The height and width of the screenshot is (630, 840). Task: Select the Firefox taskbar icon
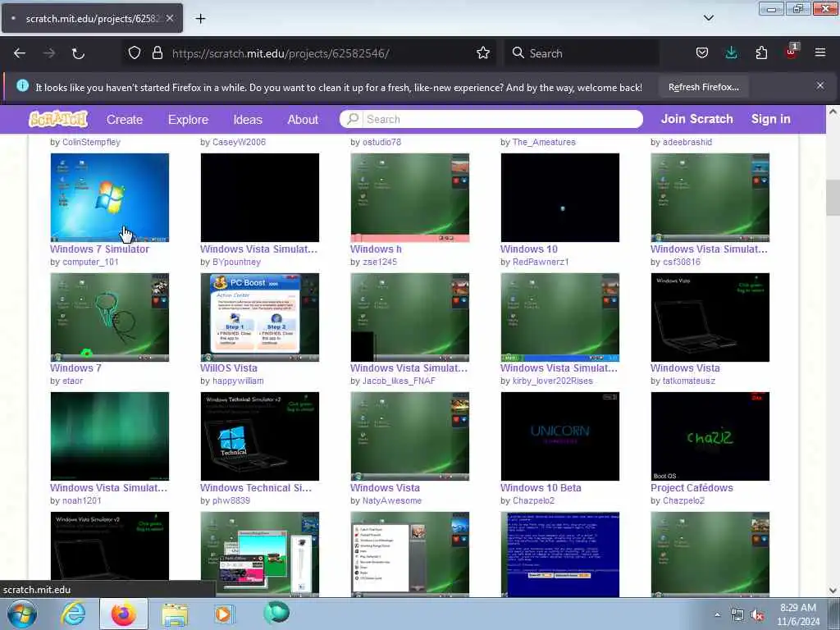coord(123,614)
